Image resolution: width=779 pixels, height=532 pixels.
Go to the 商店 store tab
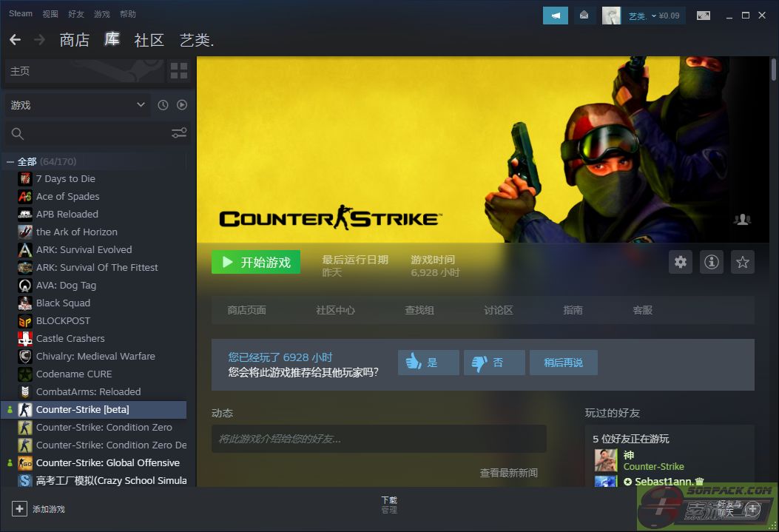pyautogui.click(x=75, y=40)
